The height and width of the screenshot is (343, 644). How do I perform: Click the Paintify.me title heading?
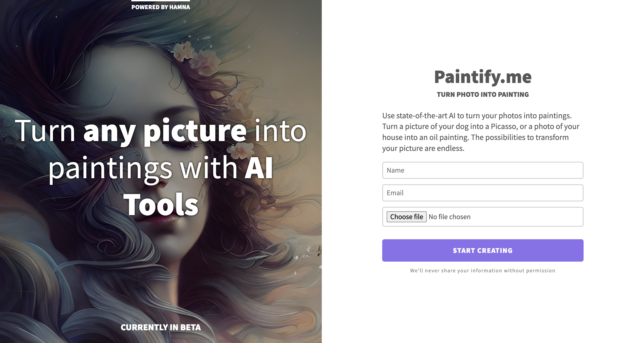[482, 77]
